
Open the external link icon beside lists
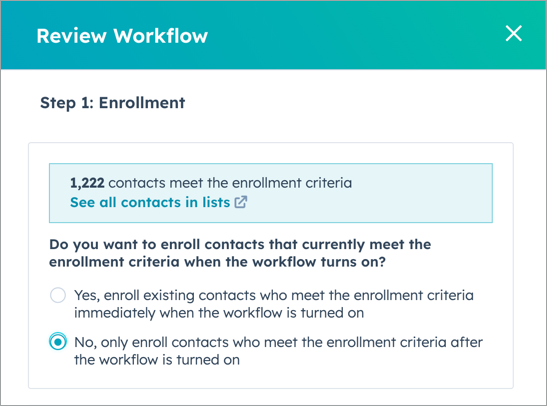click(241, 202)
